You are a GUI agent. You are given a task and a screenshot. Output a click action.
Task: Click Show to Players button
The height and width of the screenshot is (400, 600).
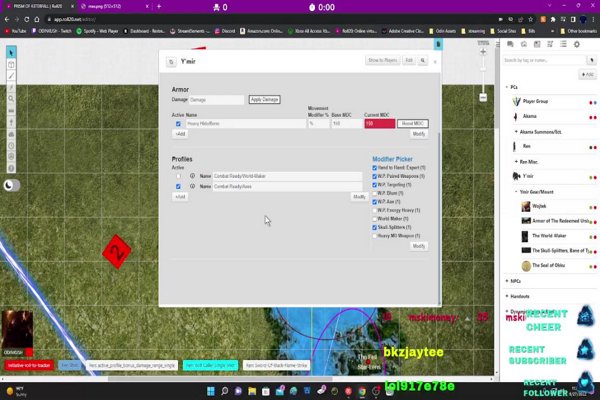pos(383,60)
